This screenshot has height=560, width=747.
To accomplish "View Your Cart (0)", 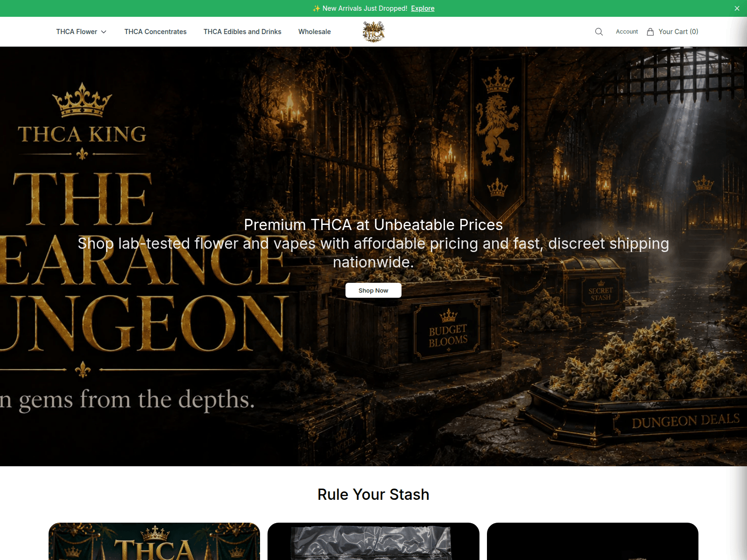I will click(678, 32).
